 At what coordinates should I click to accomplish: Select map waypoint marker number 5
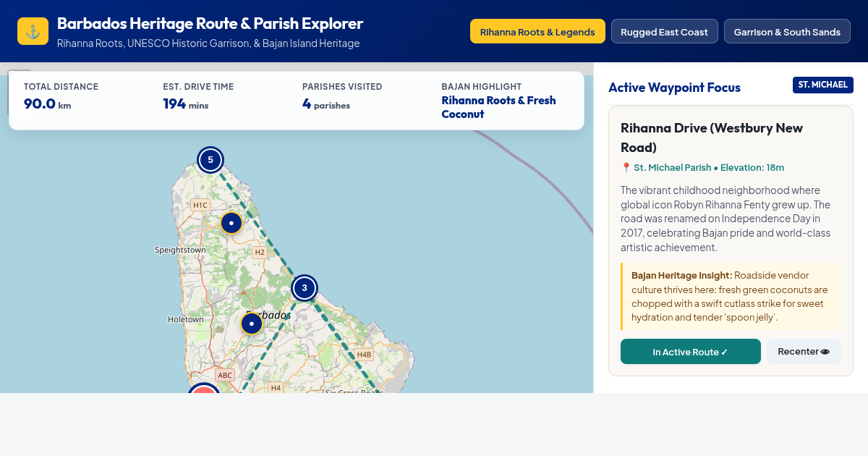(210, 159)
